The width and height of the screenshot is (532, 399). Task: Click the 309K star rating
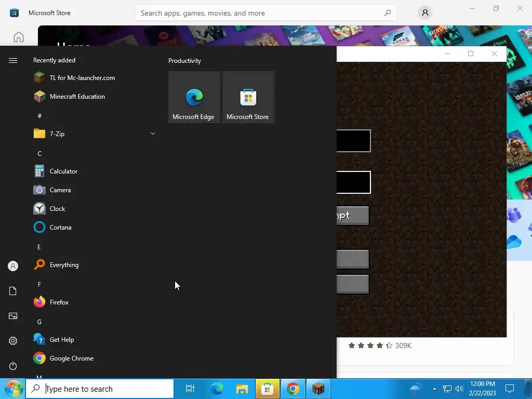tap(380, 345)
